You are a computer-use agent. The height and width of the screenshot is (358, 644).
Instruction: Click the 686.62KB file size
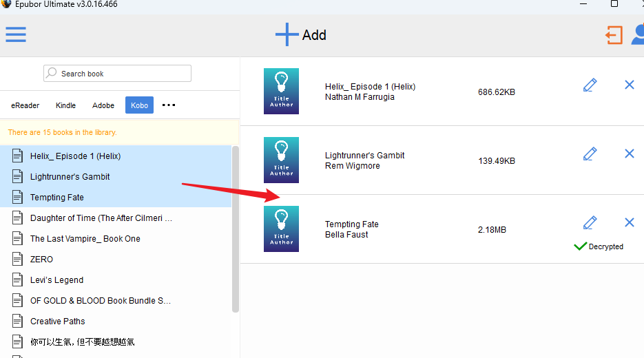497,92
